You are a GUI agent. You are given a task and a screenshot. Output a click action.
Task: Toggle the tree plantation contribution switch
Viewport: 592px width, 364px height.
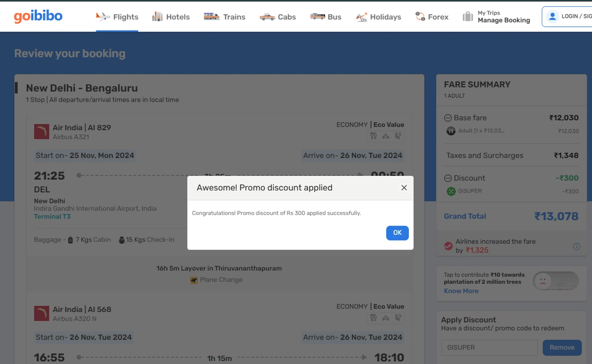556,281
